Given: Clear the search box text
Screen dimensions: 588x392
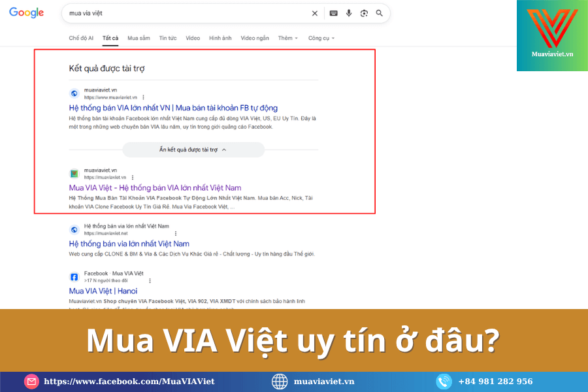Looking at the screenshot, I should (x=314, y=13).
